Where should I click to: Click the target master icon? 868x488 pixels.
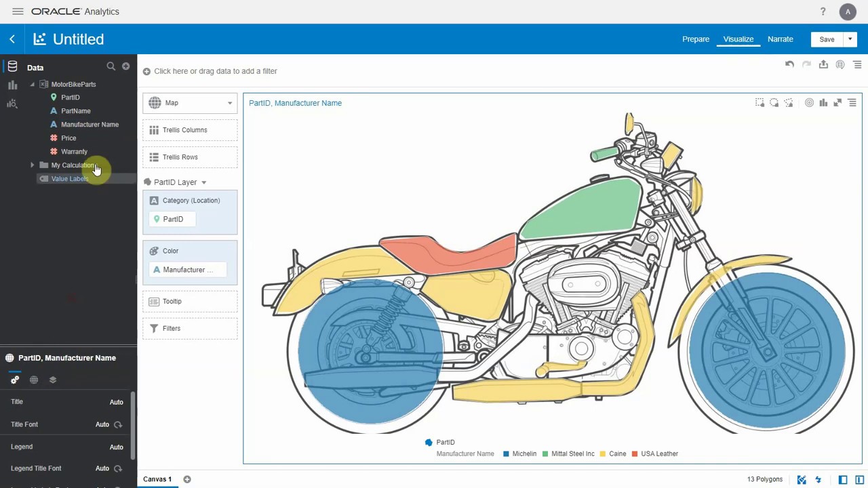pos(809,103)
